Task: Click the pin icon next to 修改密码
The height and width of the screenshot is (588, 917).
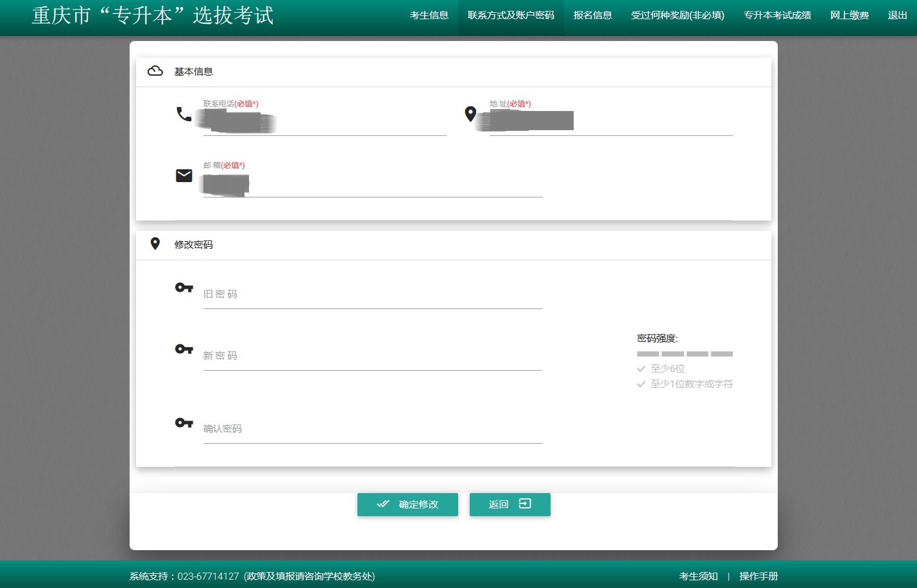Action: tap(155, 244)
